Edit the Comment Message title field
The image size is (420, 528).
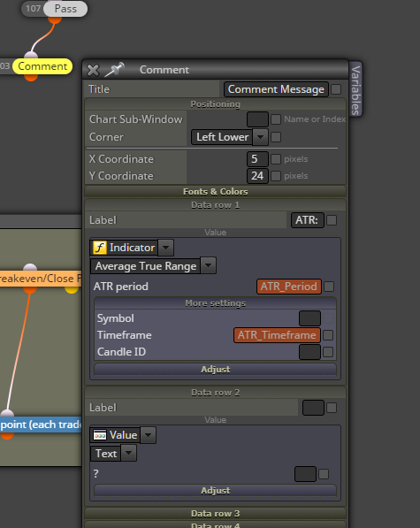276,89
